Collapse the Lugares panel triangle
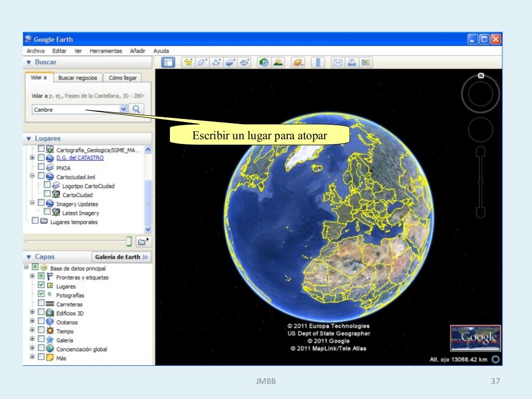The image size is (532, 399). (x=29, y=138)
